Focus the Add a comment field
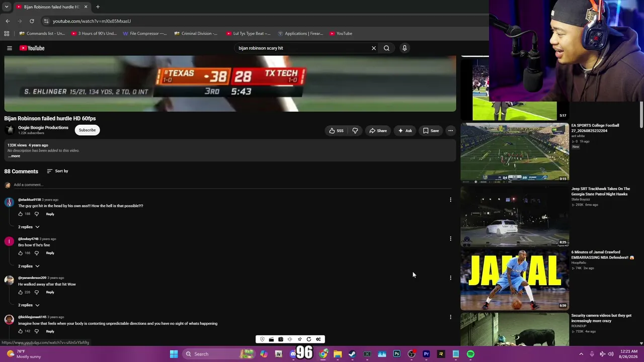The image size is (644, 362). point(231,185)
